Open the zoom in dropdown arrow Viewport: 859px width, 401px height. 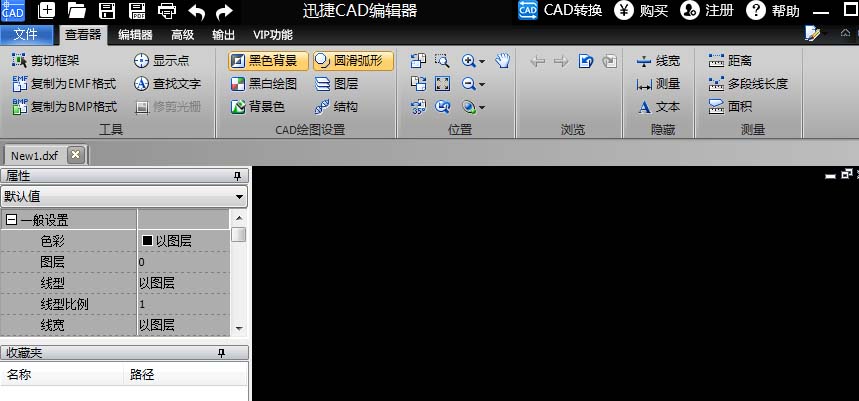point(482,61)
